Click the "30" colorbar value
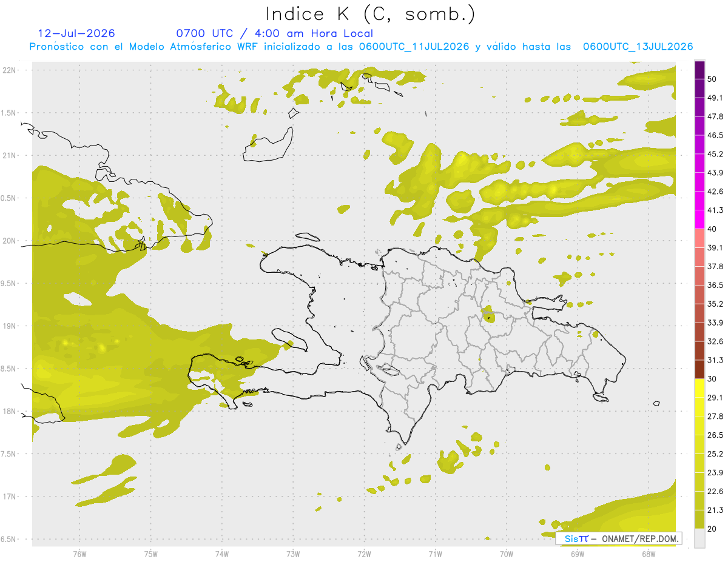Image resolution: width=728 pixels, height=562 pixels. (x=712, y=379)
